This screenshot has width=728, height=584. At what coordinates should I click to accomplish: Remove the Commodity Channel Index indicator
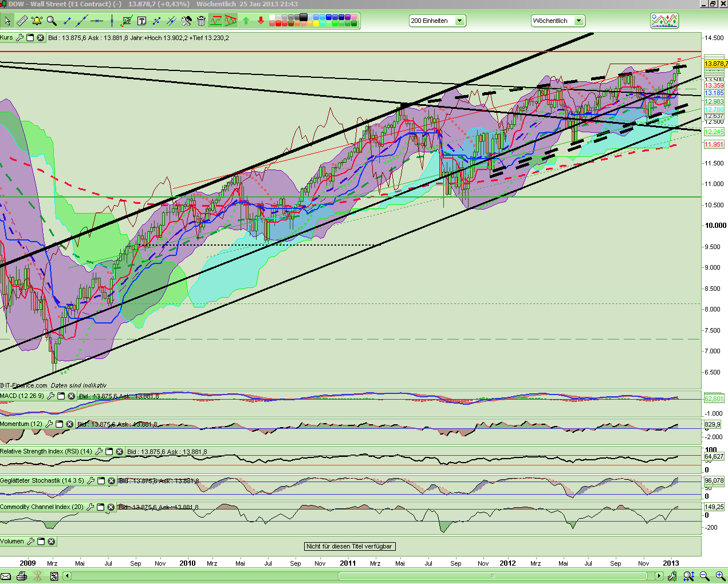click(x=111, y=507)
